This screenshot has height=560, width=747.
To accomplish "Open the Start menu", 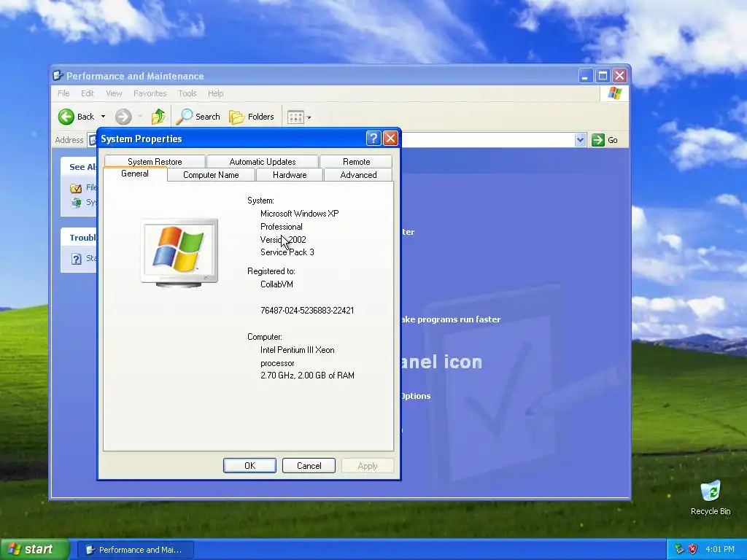I will (34, 550).
